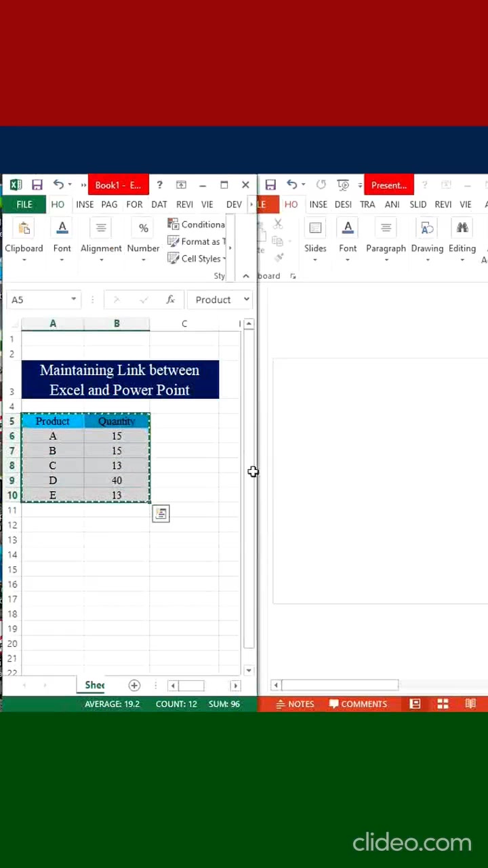The width and height of the screenshot is (488, 868).
Task: Open Paragraph group in PowerPoint
Action: 386,241
